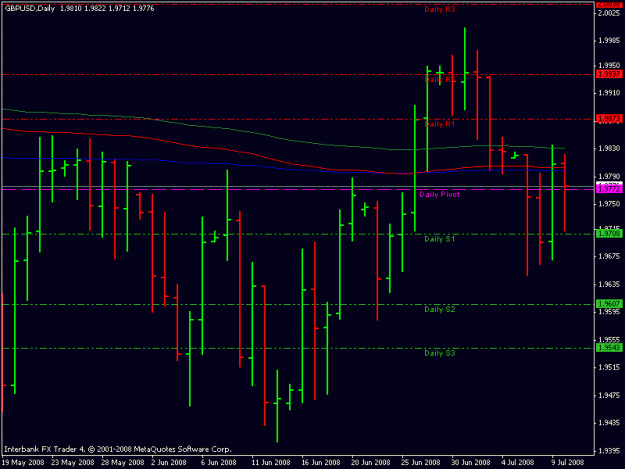Screen dimensions: 625x469
Task: Select the 2 Jun 2008 date label
Action: [169, 463]
